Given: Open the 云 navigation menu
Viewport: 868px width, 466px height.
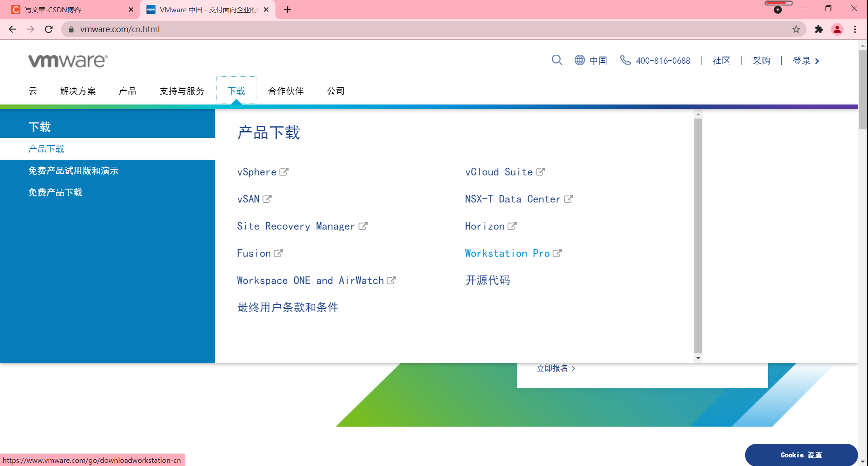Looking at the screenshot, I should [33, 91].
